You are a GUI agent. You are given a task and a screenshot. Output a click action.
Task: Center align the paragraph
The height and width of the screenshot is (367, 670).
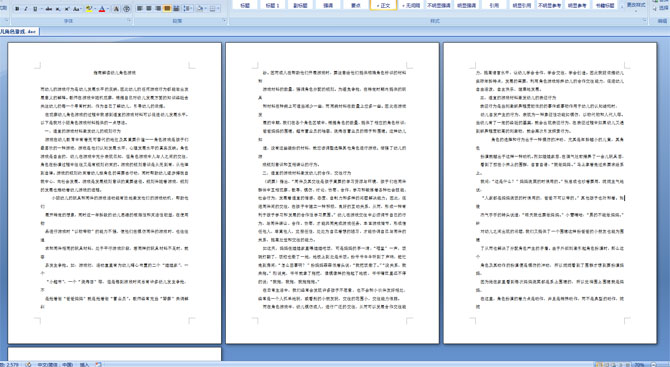point(149,9)
